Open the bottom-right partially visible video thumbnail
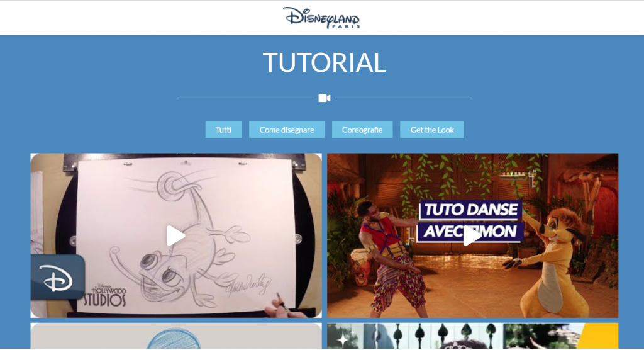The width and height of the screenshot is (644, 350). pos(472,336)
